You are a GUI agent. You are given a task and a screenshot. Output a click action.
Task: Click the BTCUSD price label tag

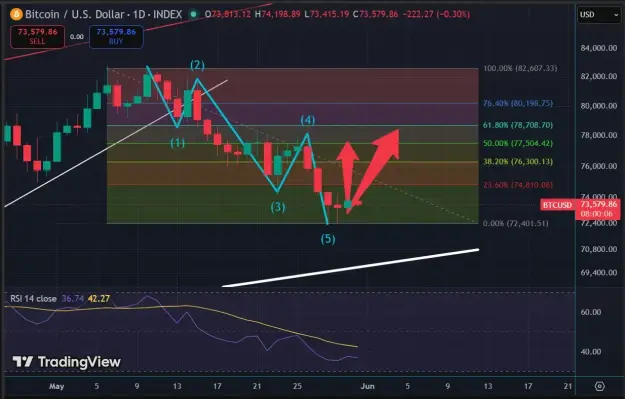[557, 205]
